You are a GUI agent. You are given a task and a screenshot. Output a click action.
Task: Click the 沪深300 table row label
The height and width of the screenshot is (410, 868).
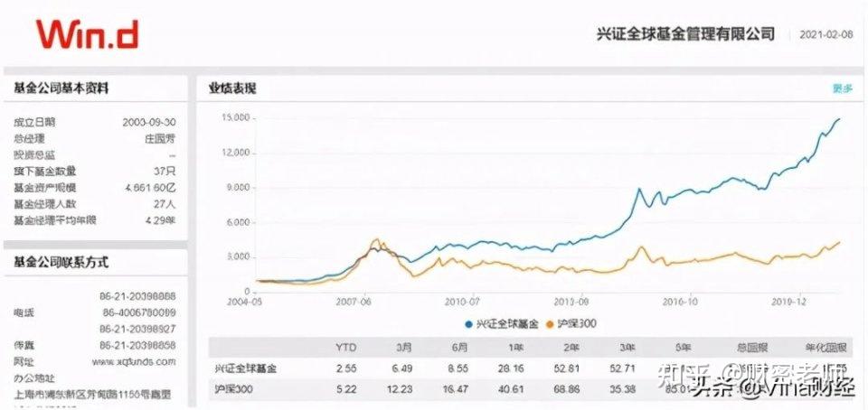(233, 389)
